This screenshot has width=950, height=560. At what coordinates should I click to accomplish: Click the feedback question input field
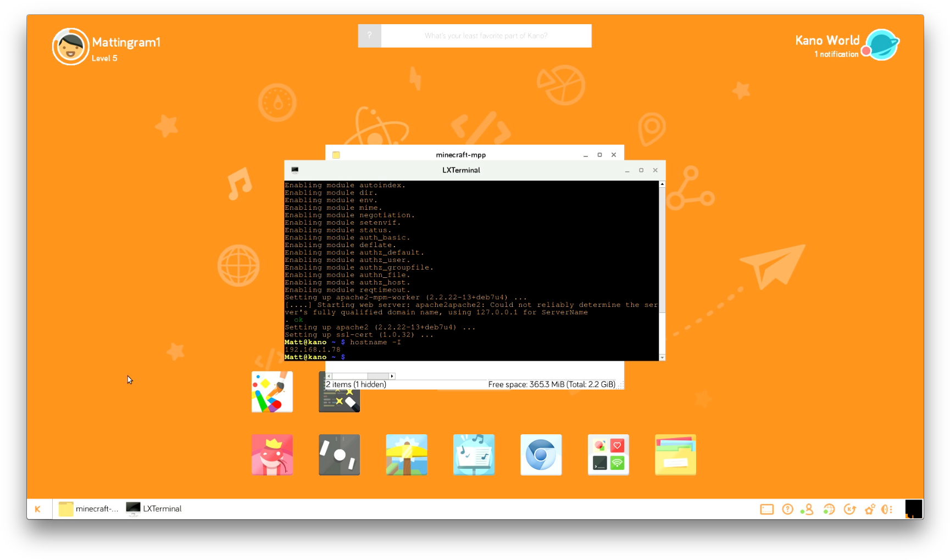point(486,36)
